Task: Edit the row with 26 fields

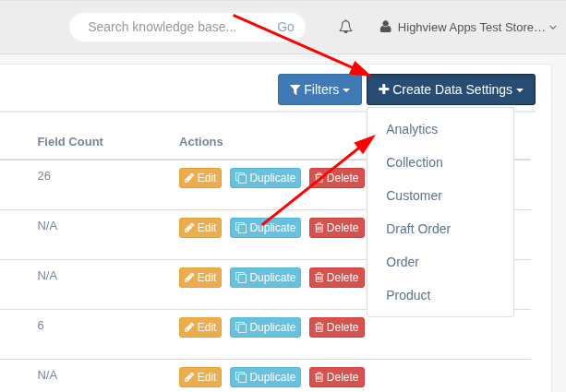Action: [200, 178]
